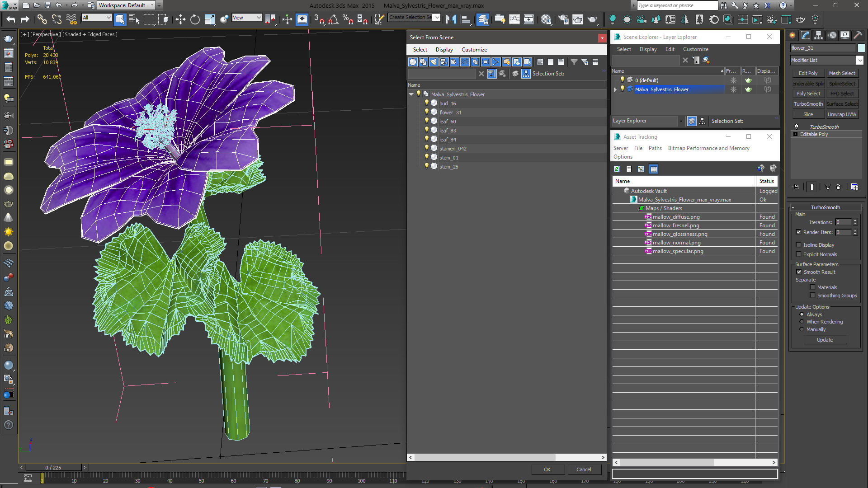Open Customize menu in Select From Scene
868x488 pixels.
tap(474, 50)
